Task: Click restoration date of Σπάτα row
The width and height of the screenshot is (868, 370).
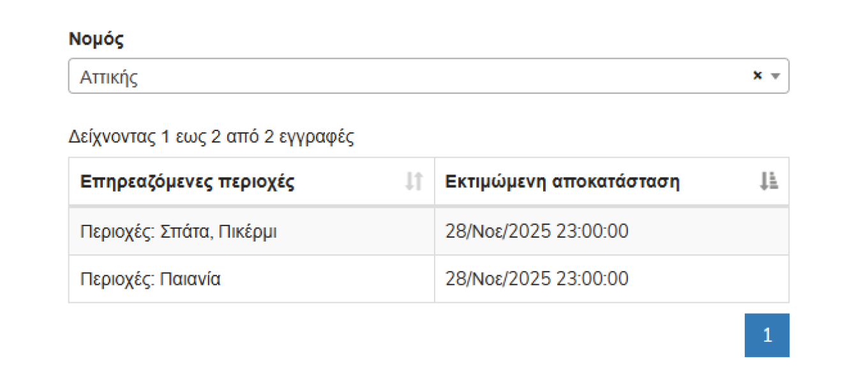Action: (x=537, y=231)
